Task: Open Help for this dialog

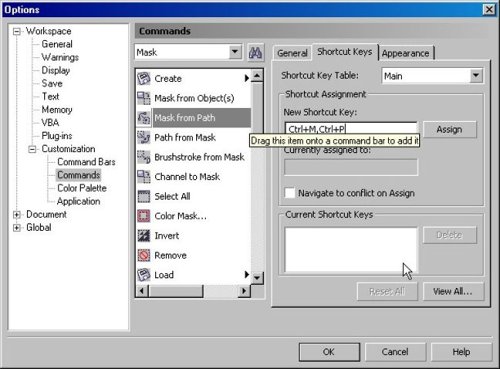Action: pos(461,352)
